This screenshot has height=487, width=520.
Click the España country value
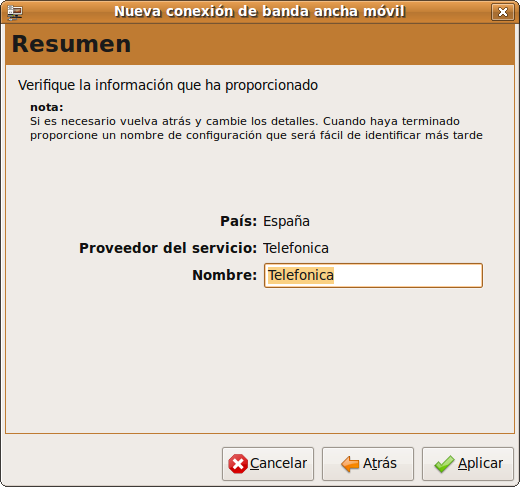coord(286,221)
